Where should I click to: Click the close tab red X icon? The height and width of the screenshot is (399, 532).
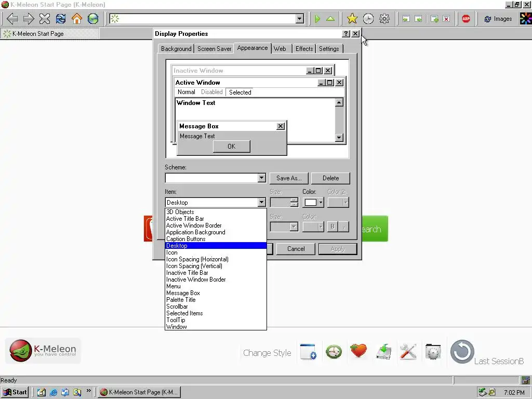[x=446, y=19]
